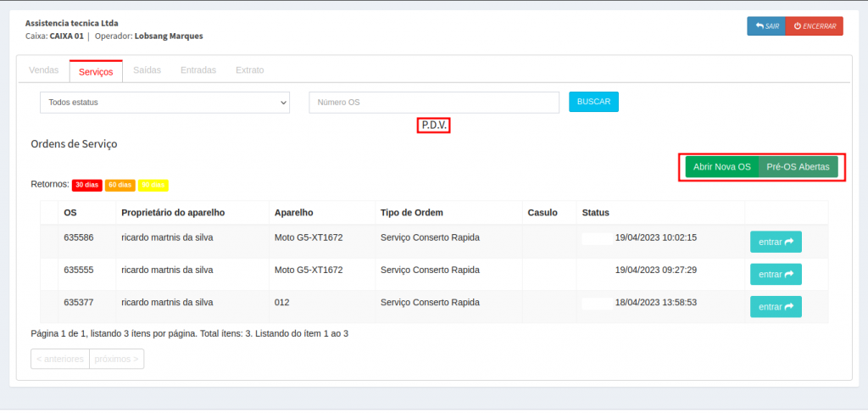Click the próximos pagination button
868x413 pixels.
116,359
